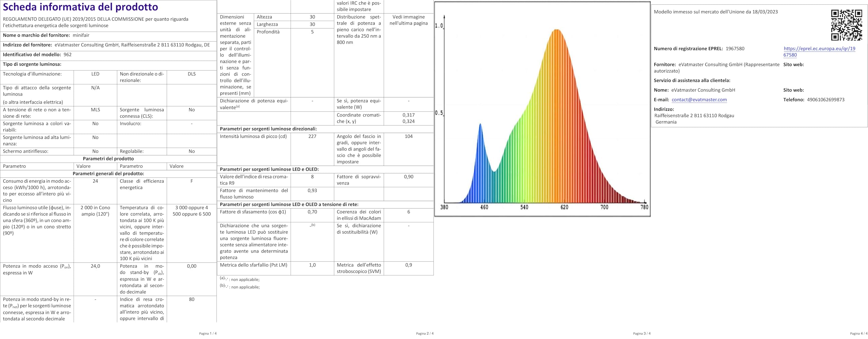Click the '780' wavelength axis label
Image resolution: width=868 pixels, height=339 pixels.
point(644,207)
